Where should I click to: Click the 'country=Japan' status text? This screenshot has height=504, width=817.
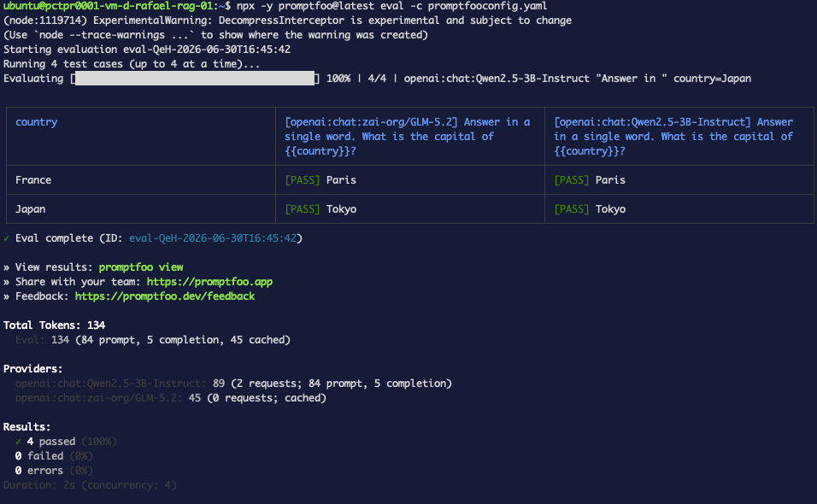click(712, 79)
